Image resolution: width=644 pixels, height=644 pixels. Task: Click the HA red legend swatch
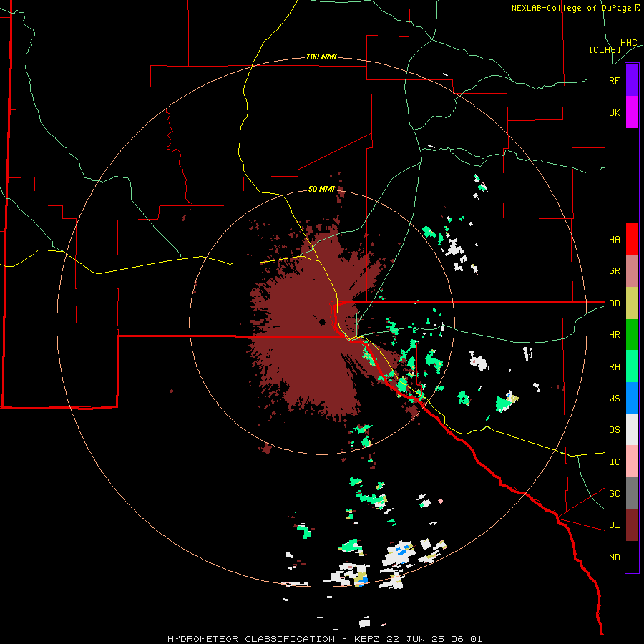[632, 239]
